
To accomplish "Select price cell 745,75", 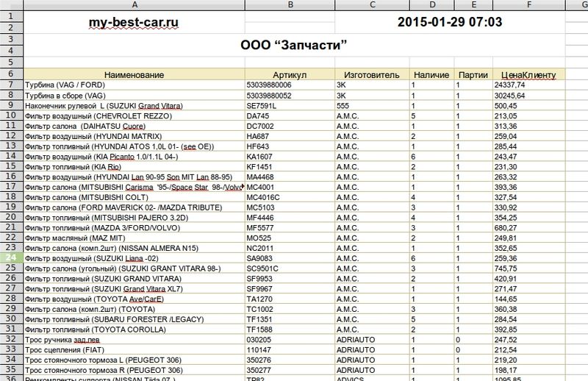I will [528, 268].
